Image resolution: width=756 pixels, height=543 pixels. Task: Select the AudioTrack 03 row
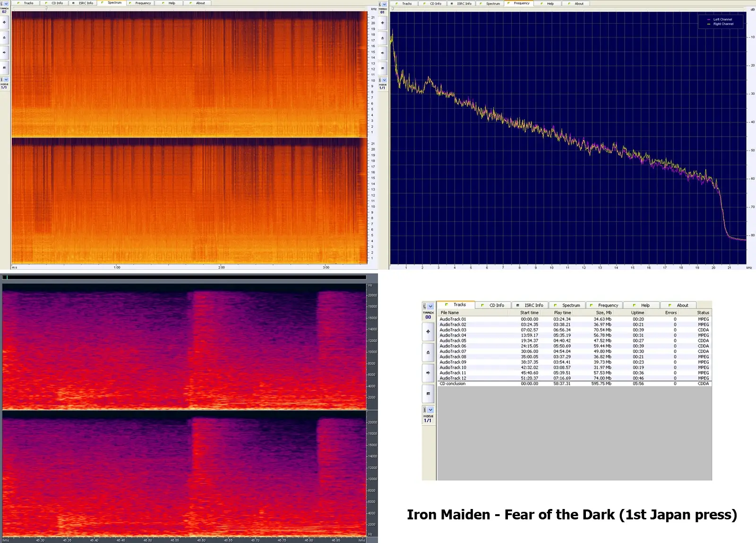pos(575,330)
